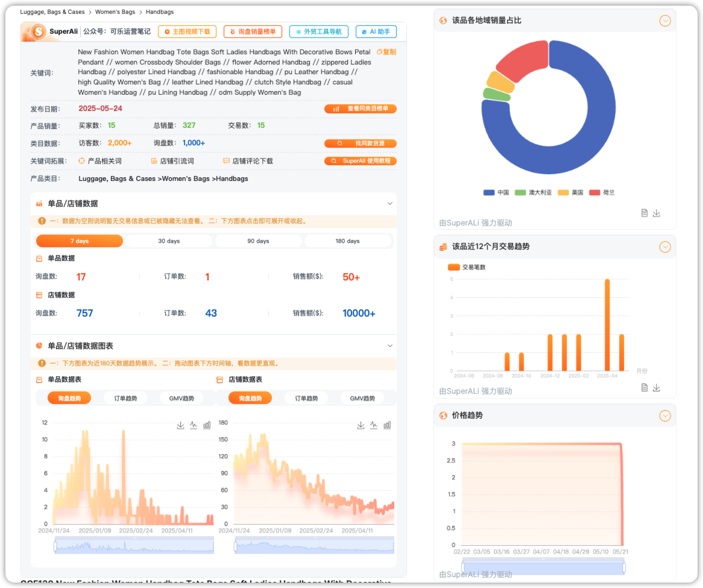Open Handbags breadcrumb link

pos(160,12)
